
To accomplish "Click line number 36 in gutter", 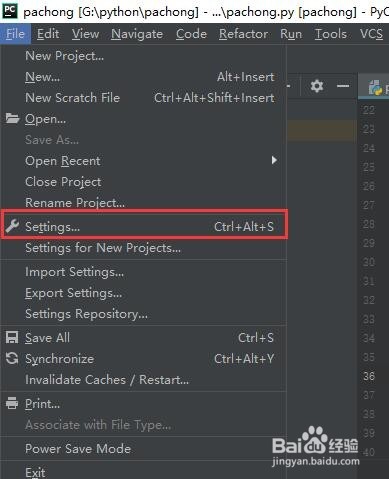I will (369, 376).
